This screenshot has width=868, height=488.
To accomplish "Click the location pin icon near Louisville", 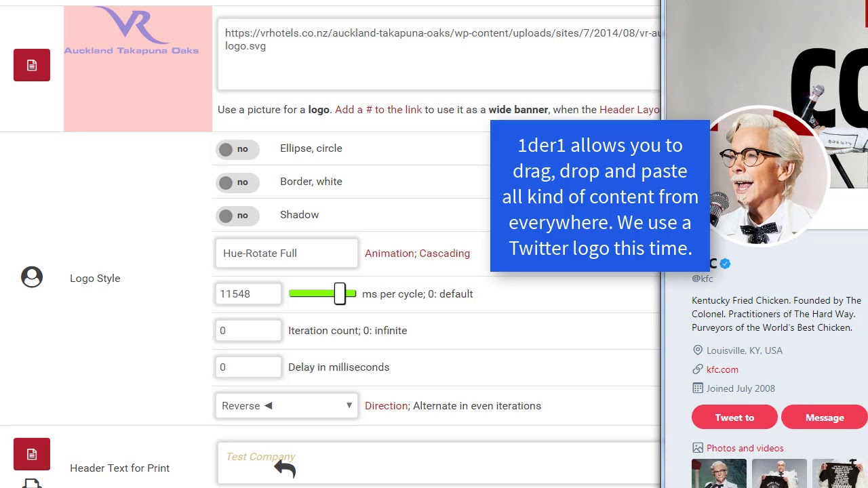I will coord(698,350).
